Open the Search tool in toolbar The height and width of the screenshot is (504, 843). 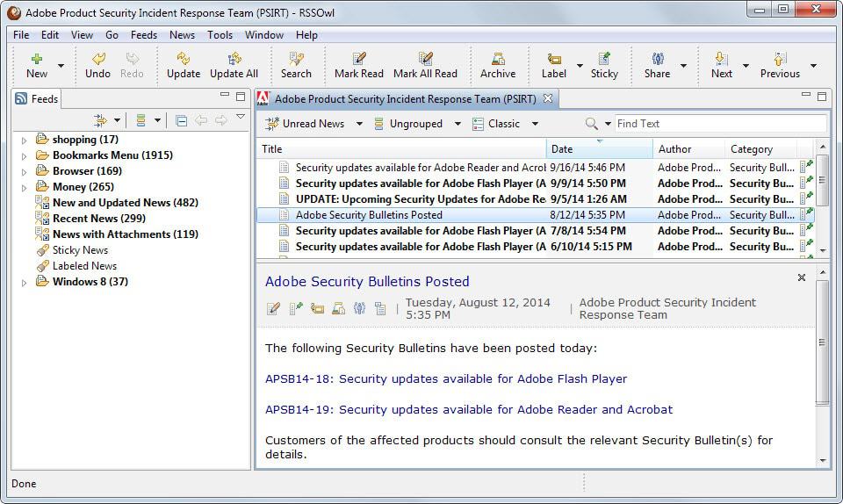point(296,59)
